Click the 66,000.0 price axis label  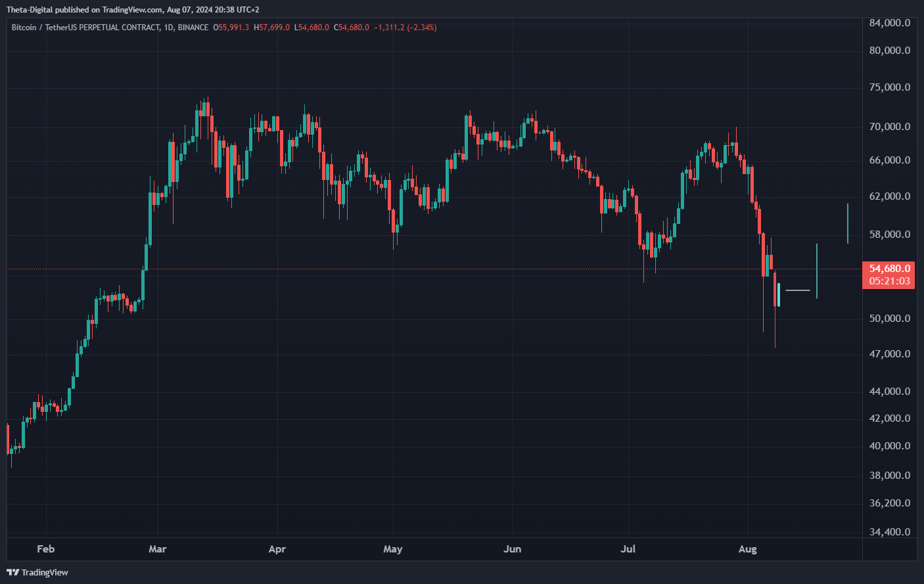[x=890, y=160]
